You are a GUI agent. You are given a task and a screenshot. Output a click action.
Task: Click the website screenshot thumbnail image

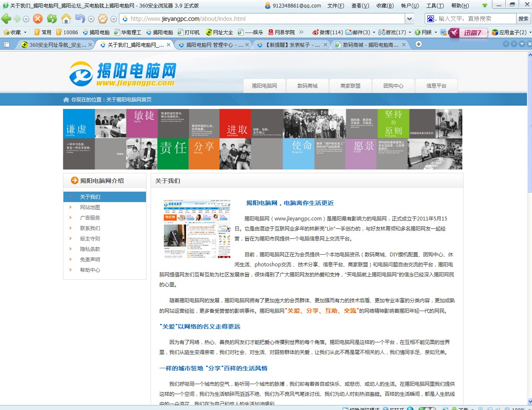click(x=197, y=228)
